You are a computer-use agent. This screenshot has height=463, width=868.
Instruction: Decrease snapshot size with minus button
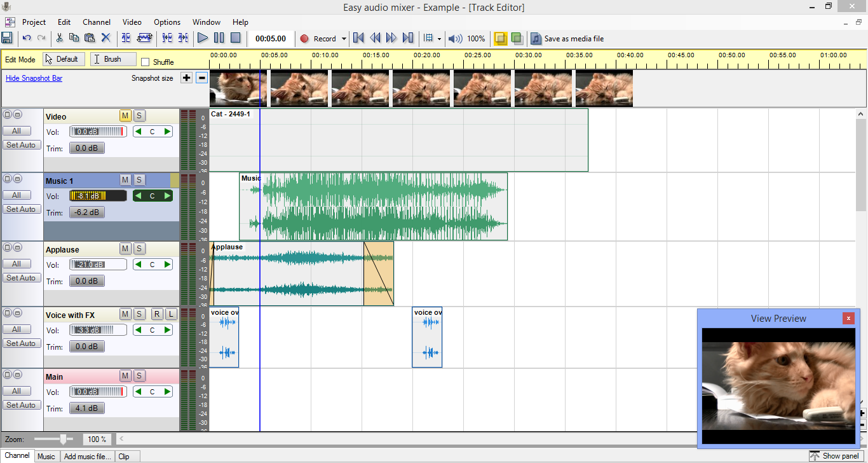click(x=201, y=78)
